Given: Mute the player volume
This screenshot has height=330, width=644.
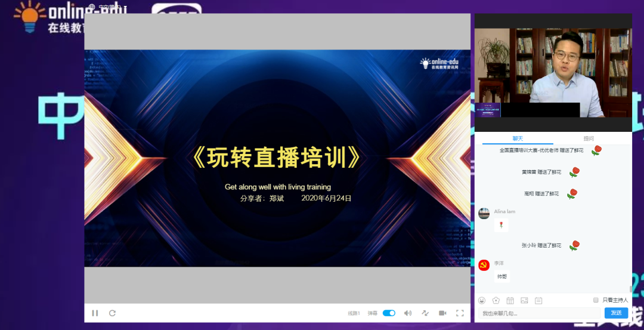Looking at the screenshot, I should click(408, 313).
